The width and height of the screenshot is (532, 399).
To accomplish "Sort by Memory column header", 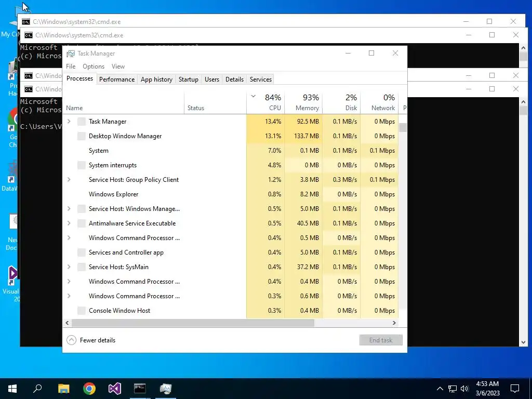I will coord(303,102).
